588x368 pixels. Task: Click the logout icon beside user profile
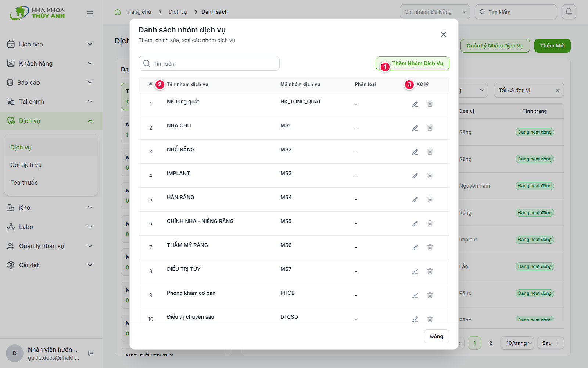[x=91, y=353]
